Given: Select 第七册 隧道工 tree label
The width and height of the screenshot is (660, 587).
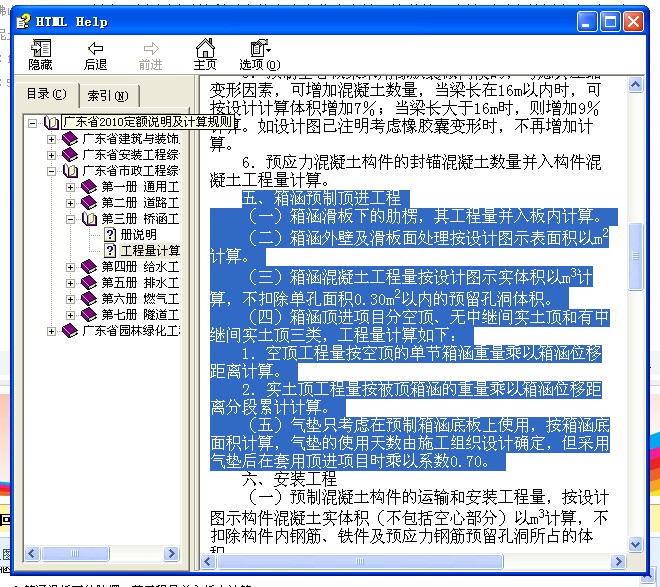Looking at the screenshot, I should [x=140, y=314].
